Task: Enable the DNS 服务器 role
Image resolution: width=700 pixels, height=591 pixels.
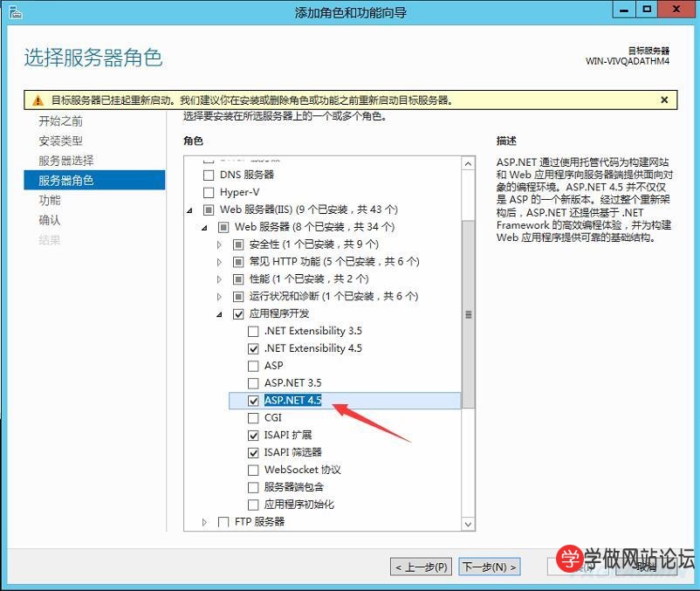Action: pyautogui.click(x=207, y=175)
